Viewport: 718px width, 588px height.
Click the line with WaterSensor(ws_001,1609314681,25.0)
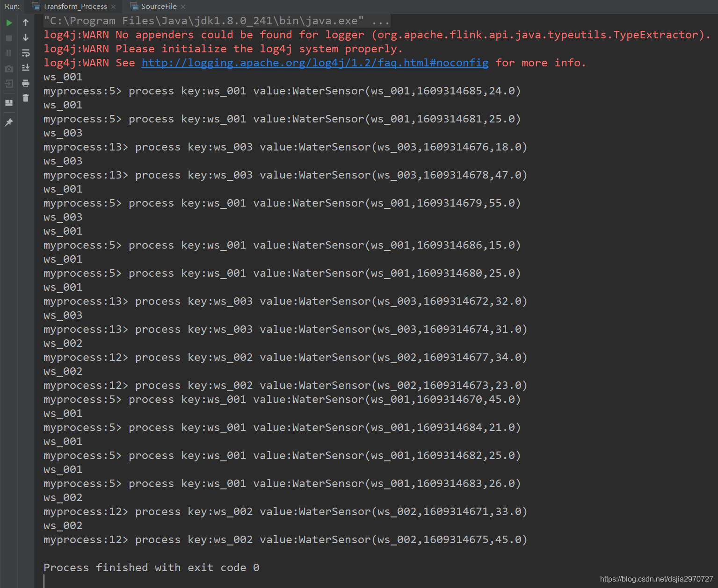[282, 119]
